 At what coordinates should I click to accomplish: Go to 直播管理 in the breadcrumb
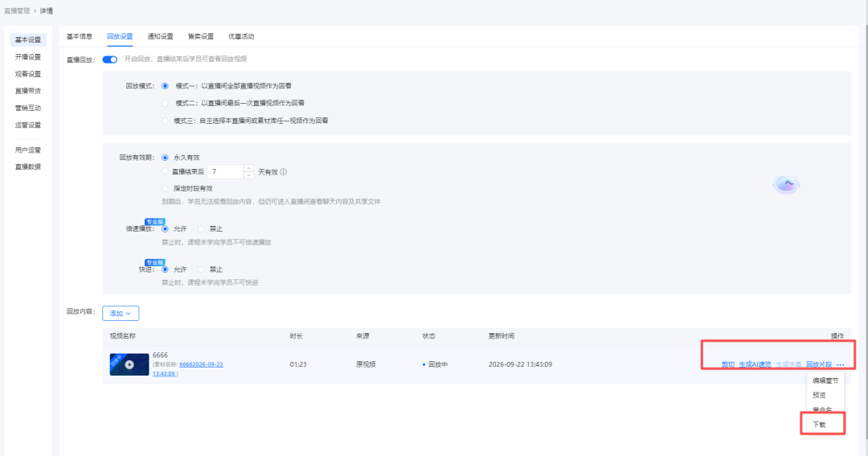(17, 11)
